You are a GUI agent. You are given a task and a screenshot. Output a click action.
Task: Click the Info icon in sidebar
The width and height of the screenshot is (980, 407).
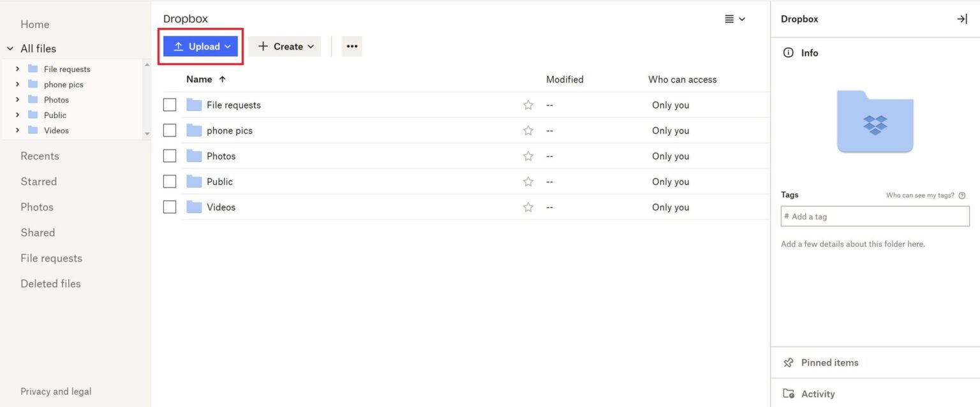pos(789,53)
